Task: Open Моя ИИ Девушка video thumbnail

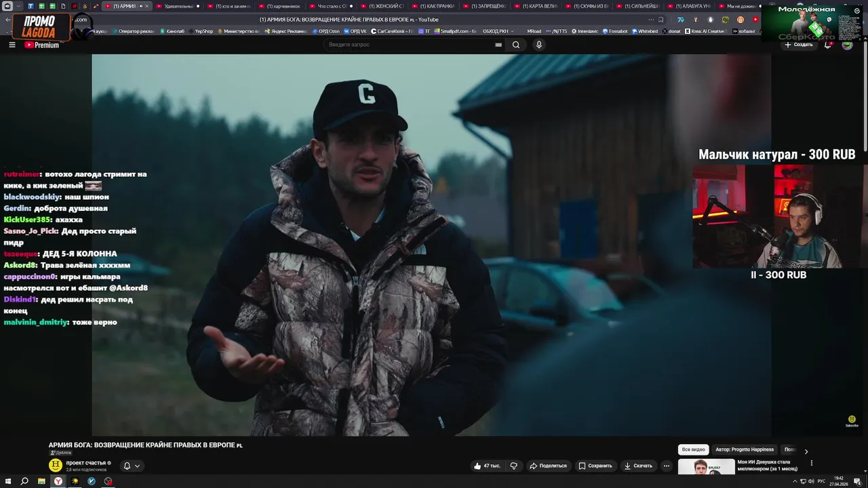Action: click(x=706, y=467)
